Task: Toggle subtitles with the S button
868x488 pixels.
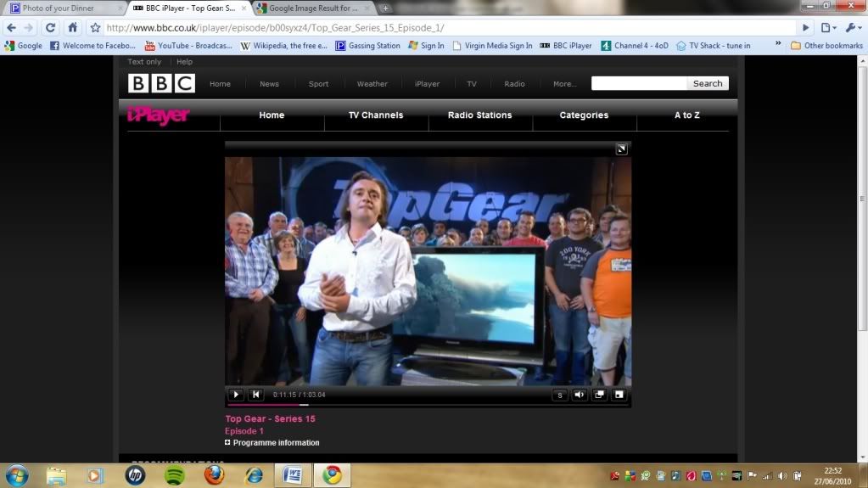Action: pyautogui.click(x=559, y=395)
